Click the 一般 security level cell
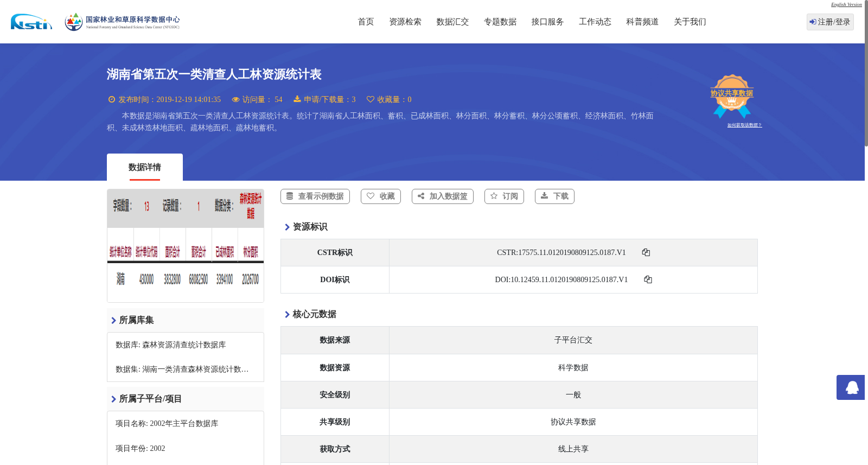This screenshot has height=465, width=868. coord(573,395)
